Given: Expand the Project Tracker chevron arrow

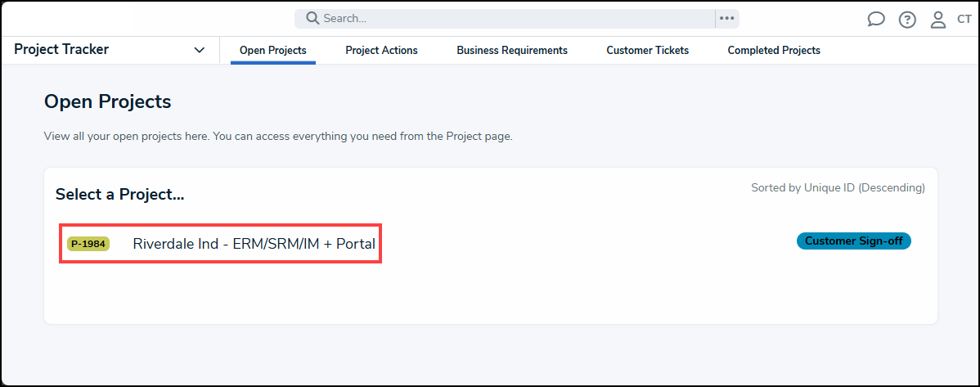Looking at the screenshot, I should click(x=200, y=50).
